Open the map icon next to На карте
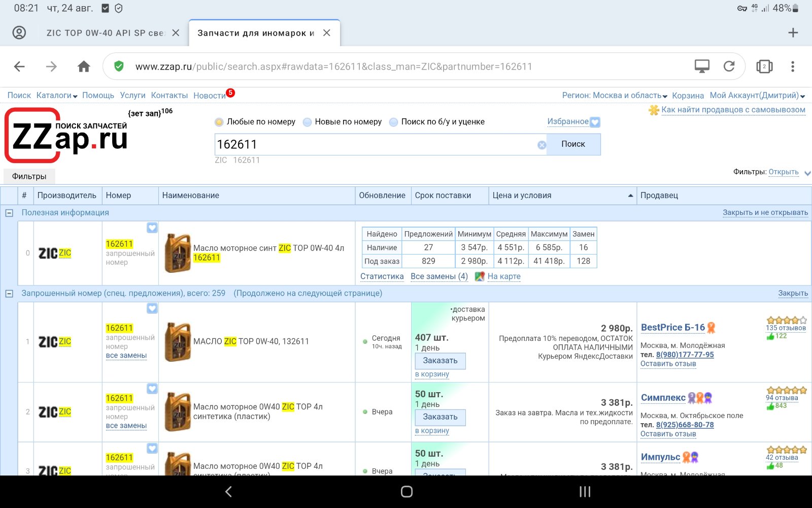 [480, 276]
